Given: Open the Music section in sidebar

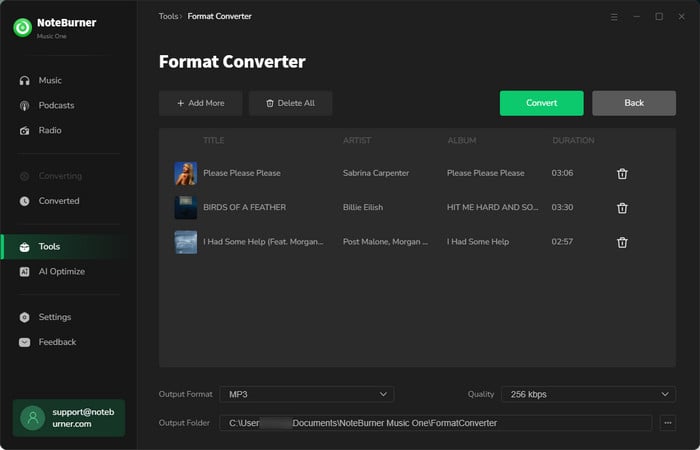Looking at the screenshot, I should pyautogui.click(x=50, y=80).
